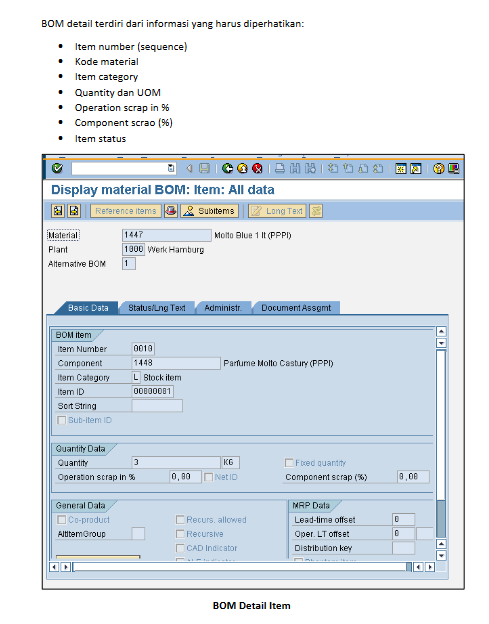This screenshot has height=624, width=489.
Task: Open Help with the yellow question mark icon
Action: click(x=438, y=168)
